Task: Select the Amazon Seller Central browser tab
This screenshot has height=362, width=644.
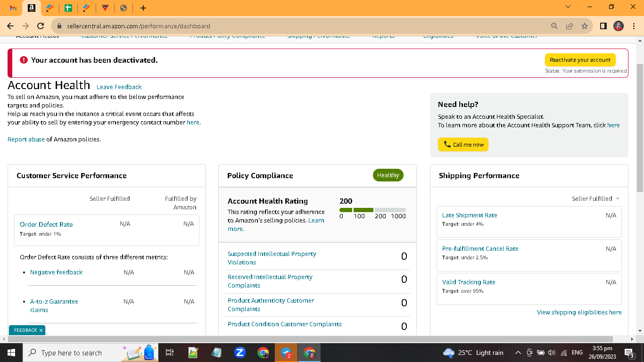Action: pyautogui.click(x=31, y=8)
